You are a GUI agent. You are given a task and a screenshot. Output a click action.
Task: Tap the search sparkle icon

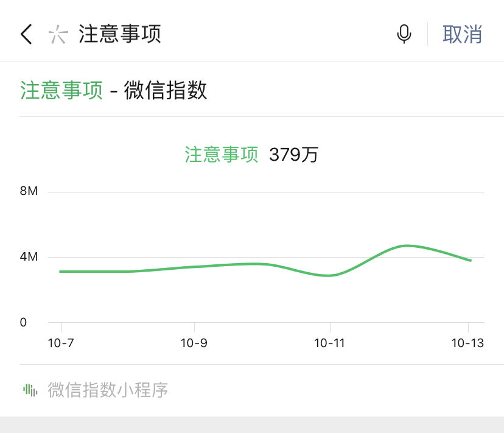pyautogui.click(x=58, y=35)
